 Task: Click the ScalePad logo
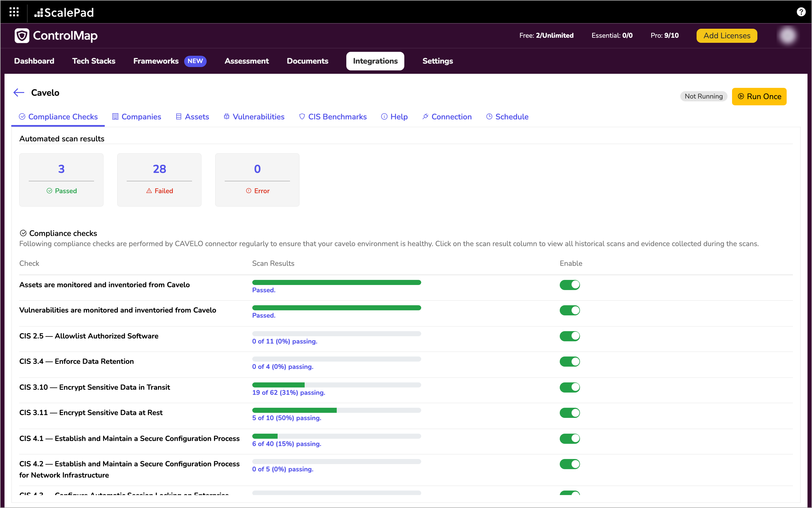point(64,13)
